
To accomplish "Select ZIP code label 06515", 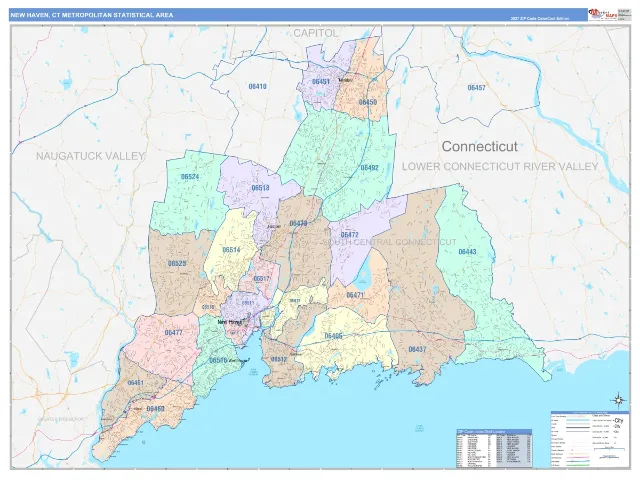I will click(208, 307).
